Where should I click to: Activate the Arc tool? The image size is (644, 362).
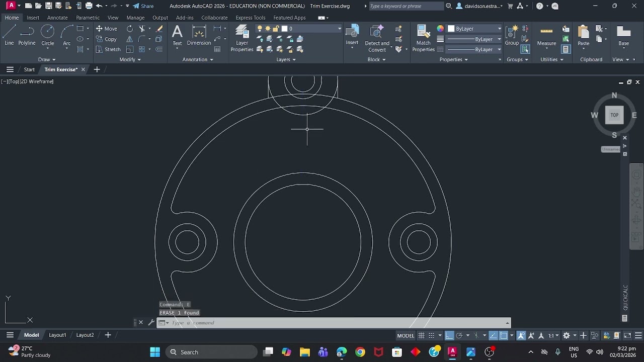(x=66, y=36)
